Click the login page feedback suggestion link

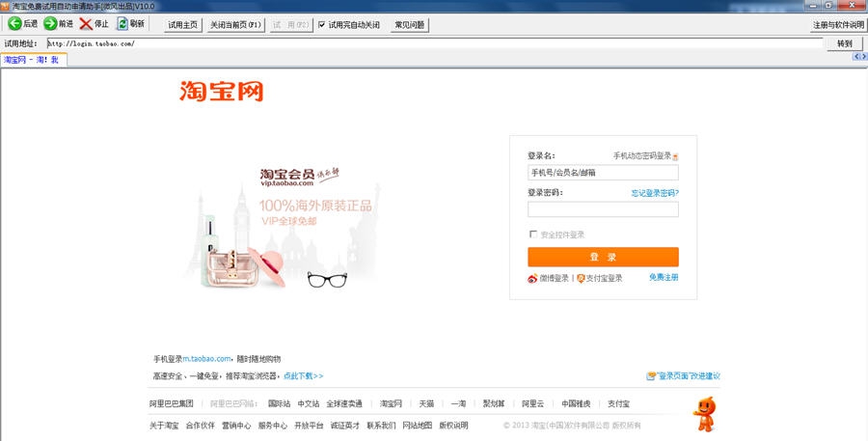[688, 375]
